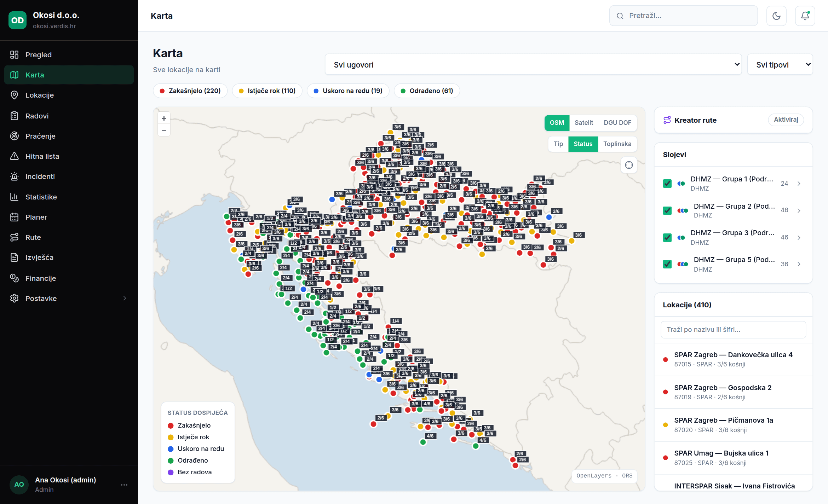
Task: Click the OpenLayers · ORS attribution
Action: (x=604, y=476)
